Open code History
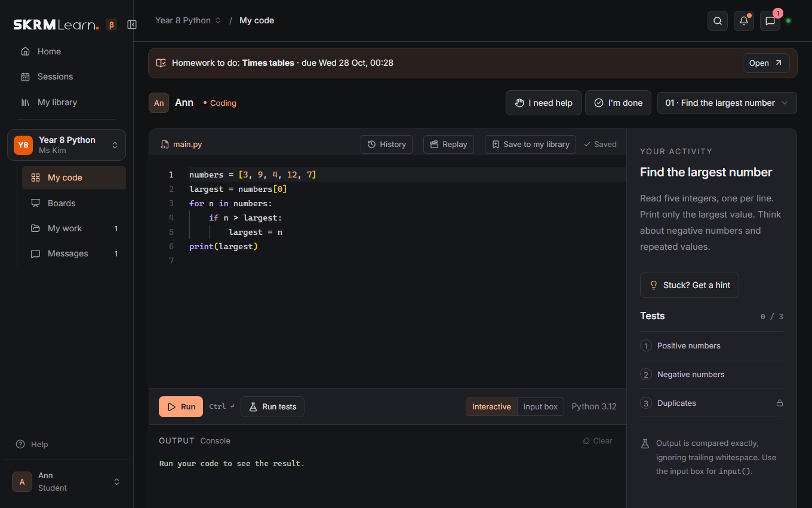This screenshot has width=812, height=508. tap(386, 145)
